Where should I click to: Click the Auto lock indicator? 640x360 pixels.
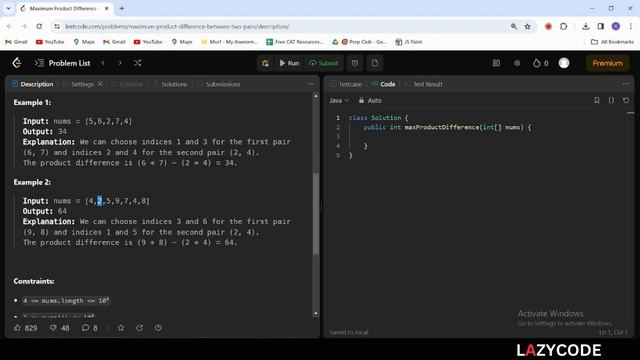pos(370,100)
